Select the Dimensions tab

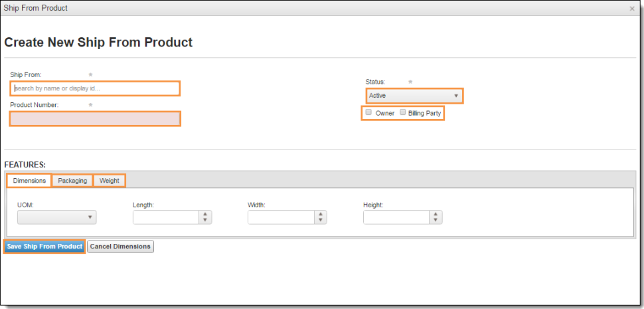click(29, 181)
